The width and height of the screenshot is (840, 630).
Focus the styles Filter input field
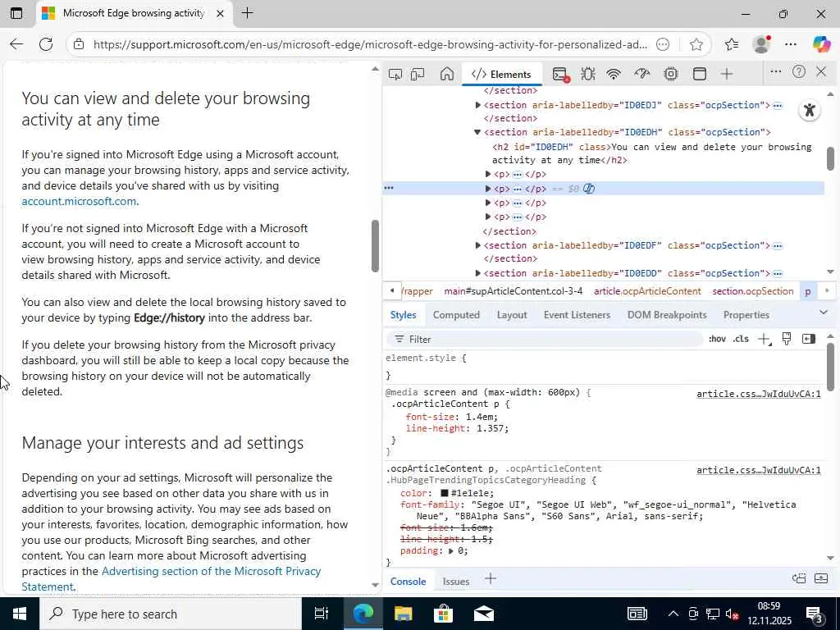coord(544,339)
